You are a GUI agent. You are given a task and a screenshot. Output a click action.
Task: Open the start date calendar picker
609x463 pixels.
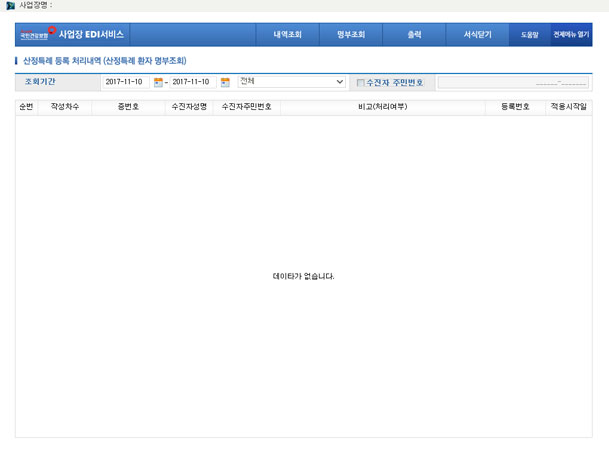point(158,82)
